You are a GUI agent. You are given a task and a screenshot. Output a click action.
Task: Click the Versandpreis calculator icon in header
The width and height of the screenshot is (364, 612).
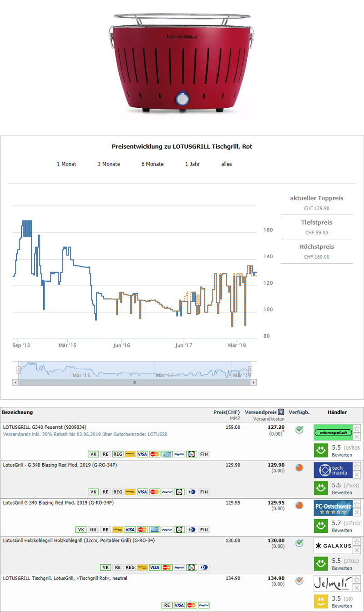(281, 412)
